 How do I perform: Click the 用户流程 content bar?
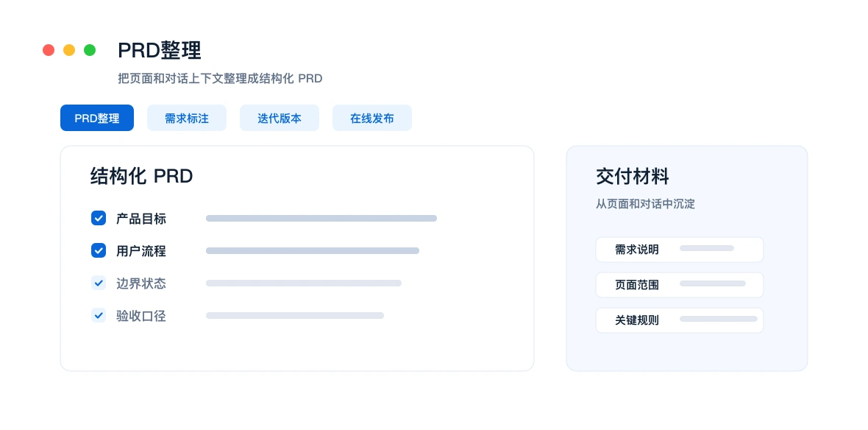(313, 250)
